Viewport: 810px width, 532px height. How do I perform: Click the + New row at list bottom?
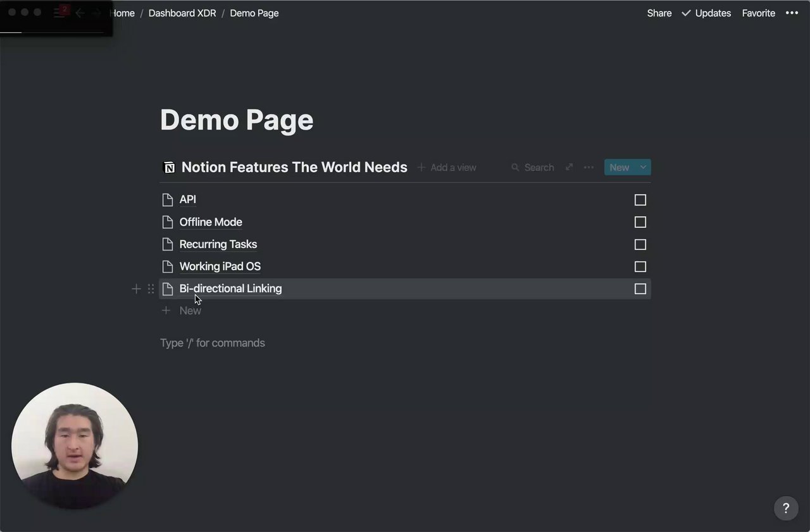click(182, 311)
